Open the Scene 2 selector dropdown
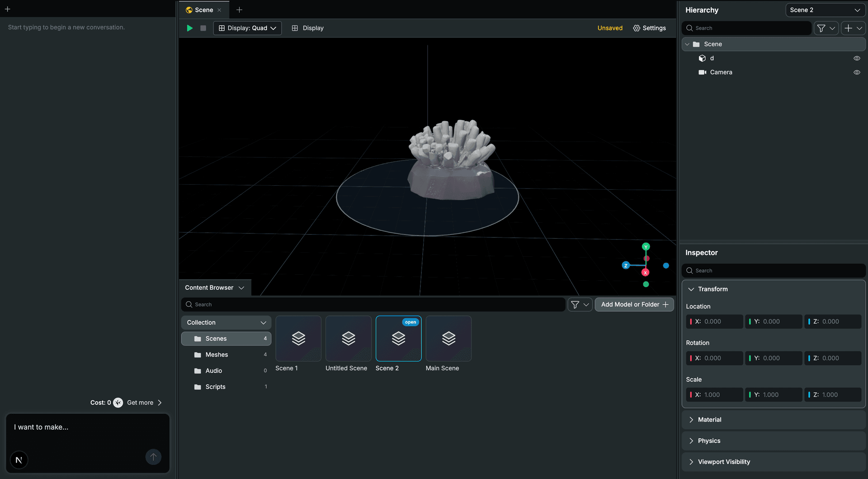This screenshot has width=868, height=479. (x=825, y=10)
